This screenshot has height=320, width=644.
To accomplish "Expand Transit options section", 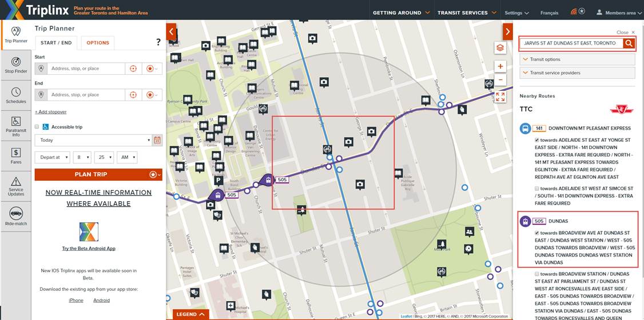I will click(577, 59).
